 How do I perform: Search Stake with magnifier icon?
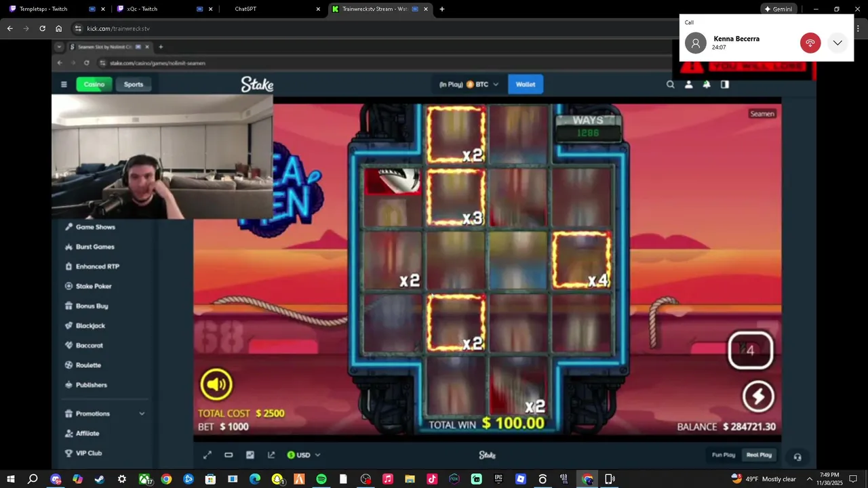pos(671,85)
